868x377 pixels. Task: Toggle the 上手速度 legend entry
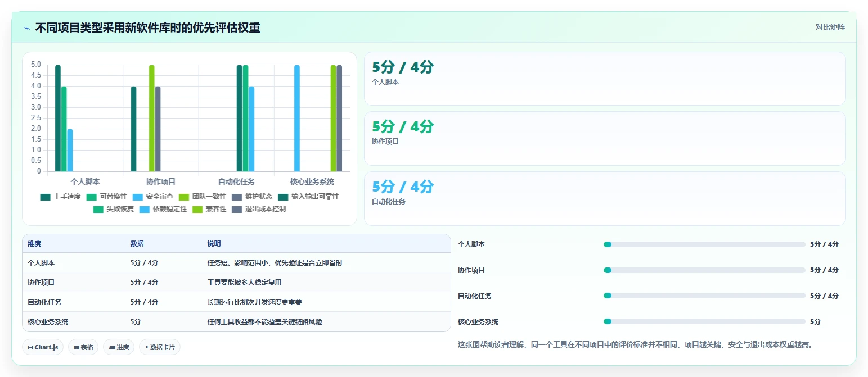coord(61,197)
